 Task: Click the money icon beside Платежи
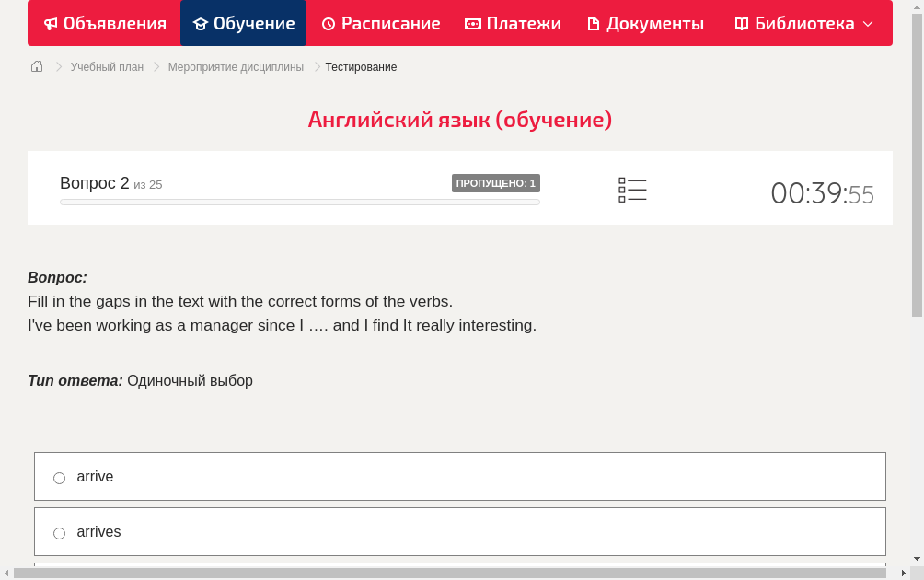tap(473, 24)
